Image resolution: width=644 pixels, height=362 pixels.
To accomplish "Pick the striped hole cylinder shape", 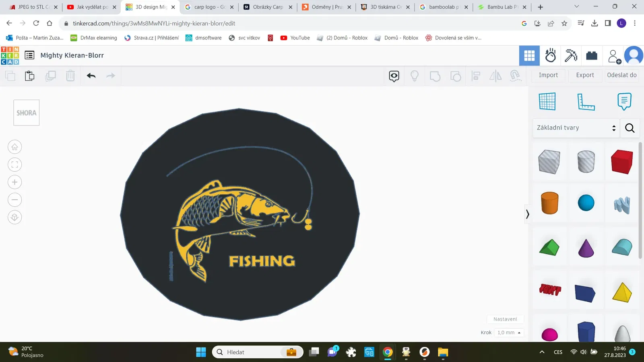I will [586, 162].
